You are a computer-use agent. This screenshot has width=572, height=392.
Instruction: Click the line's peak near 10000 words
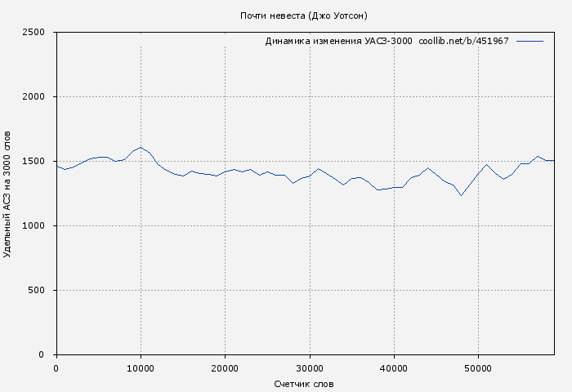141,148
